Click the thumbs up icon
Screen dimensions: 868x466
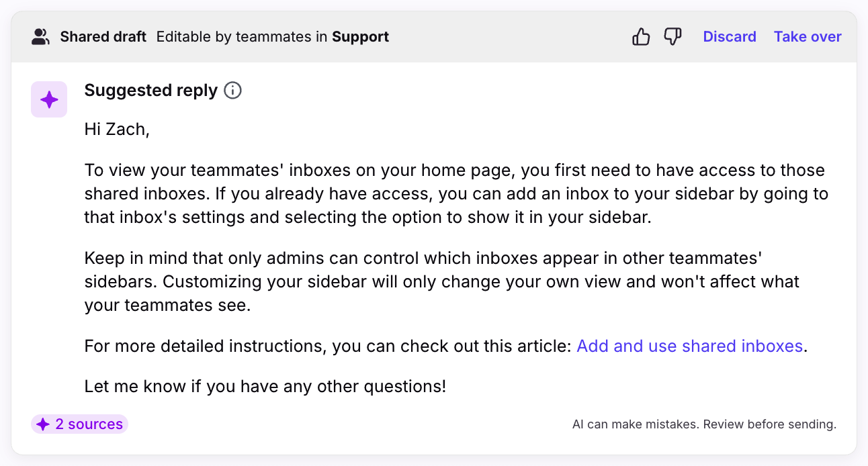point(641,37)
